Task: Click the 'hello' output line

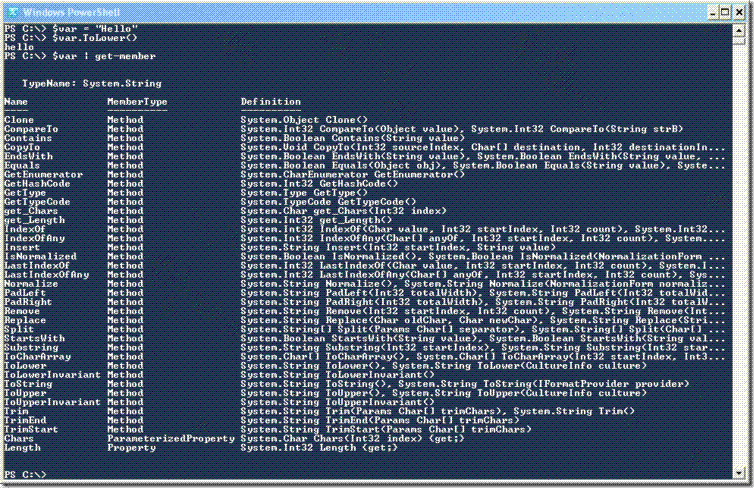Action: click(19, 47)
